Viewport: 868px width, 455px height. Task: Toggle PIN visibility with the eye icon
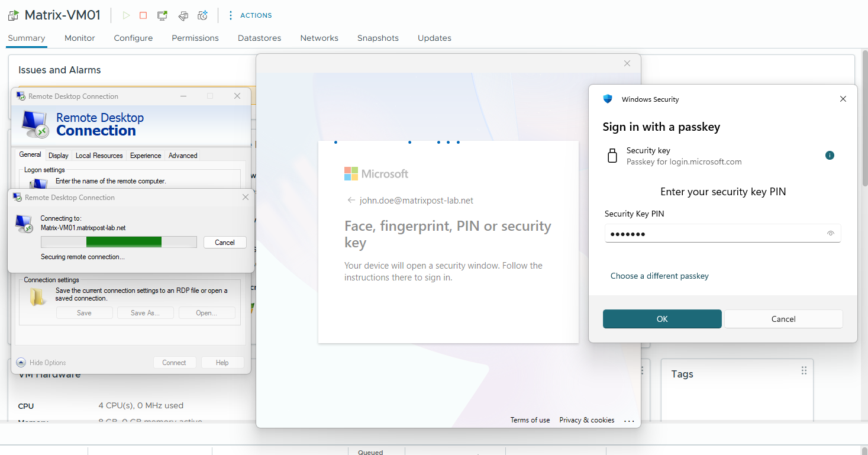pyautogui.click(x=831, y=234)
